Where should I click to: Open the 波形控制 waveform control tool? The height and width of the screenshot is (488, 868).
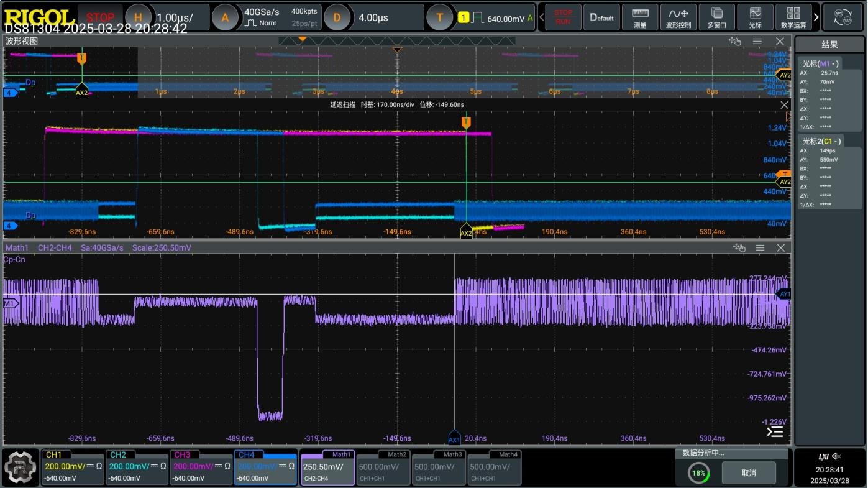coord(678,17)
